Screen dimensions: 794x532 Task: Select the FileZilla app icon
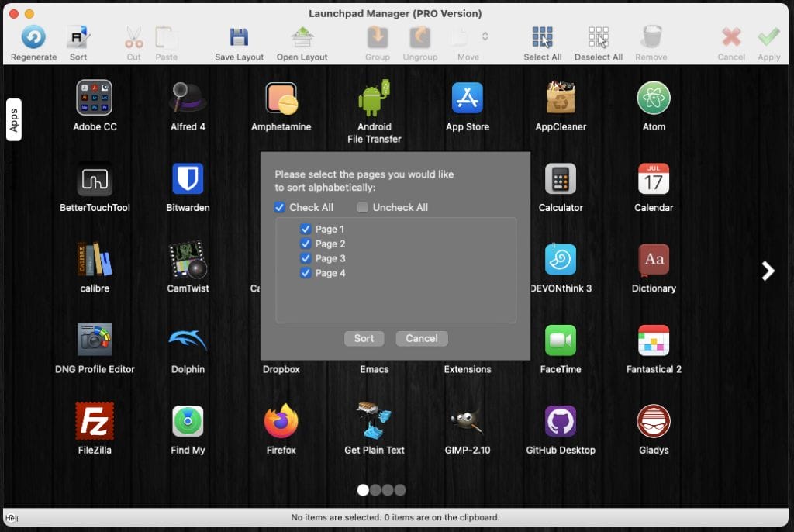(95, 421)
